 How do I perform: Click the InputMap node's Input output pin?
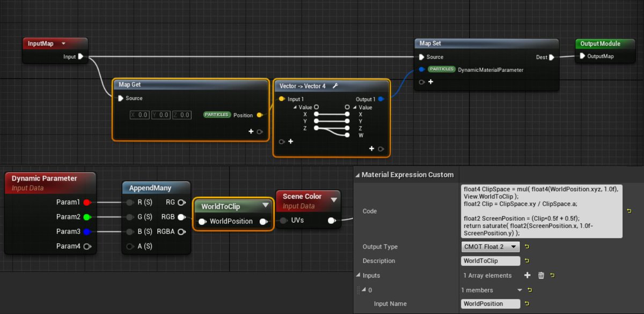pos(80,56)
